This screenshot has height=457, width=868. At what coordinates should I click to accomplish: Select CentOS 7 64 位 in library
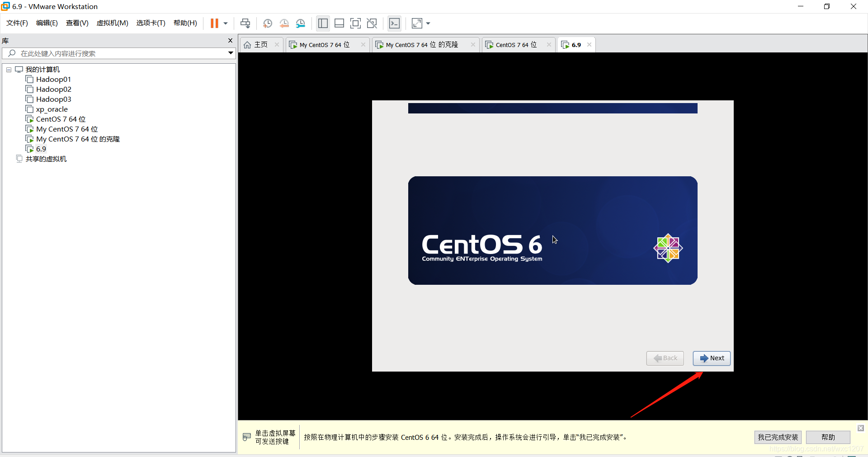coord(61,119)
